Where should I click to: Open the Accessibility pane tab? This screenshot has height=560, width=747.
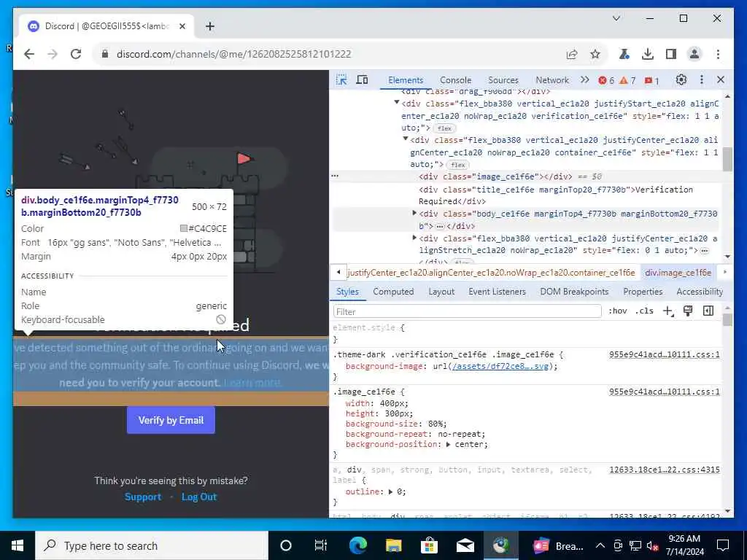click(x=700, y=292)
